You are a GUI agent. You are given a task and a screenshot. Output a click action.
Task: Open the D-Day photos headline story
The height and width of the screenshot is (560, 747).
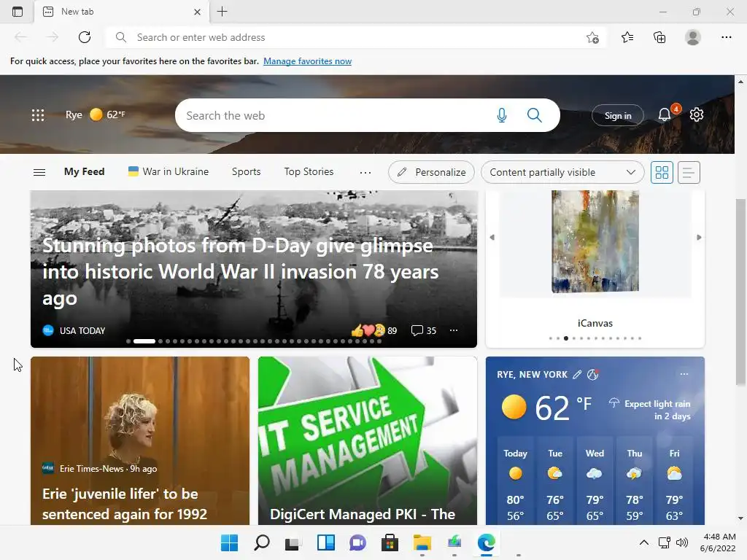click(240, 272)
